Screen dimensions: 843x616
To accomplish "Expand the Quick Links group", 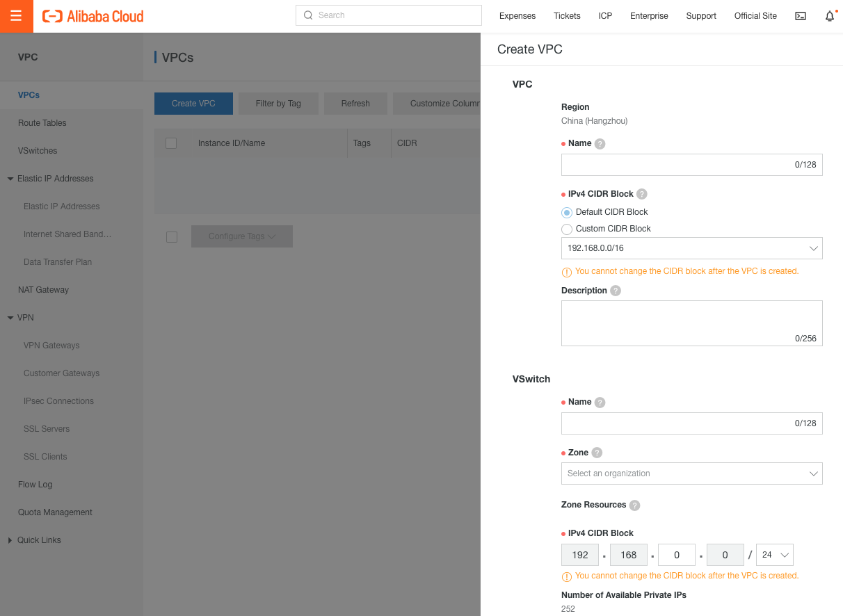I will pos(10,540).
